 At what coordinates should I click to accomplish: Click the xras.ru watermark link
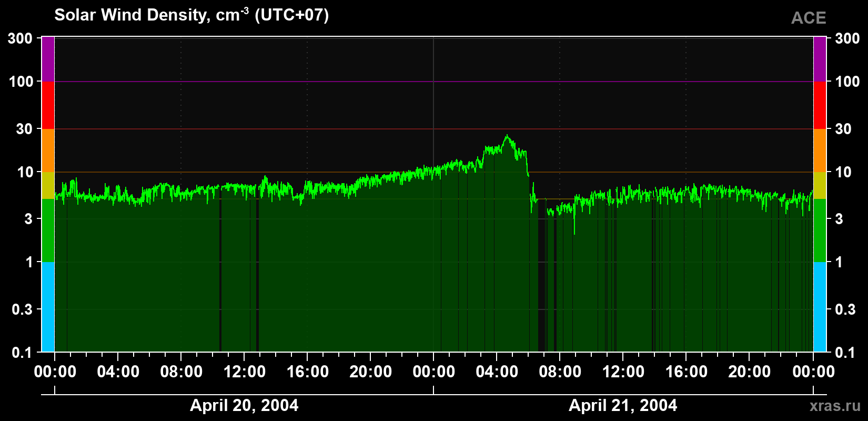coord(835,406)
